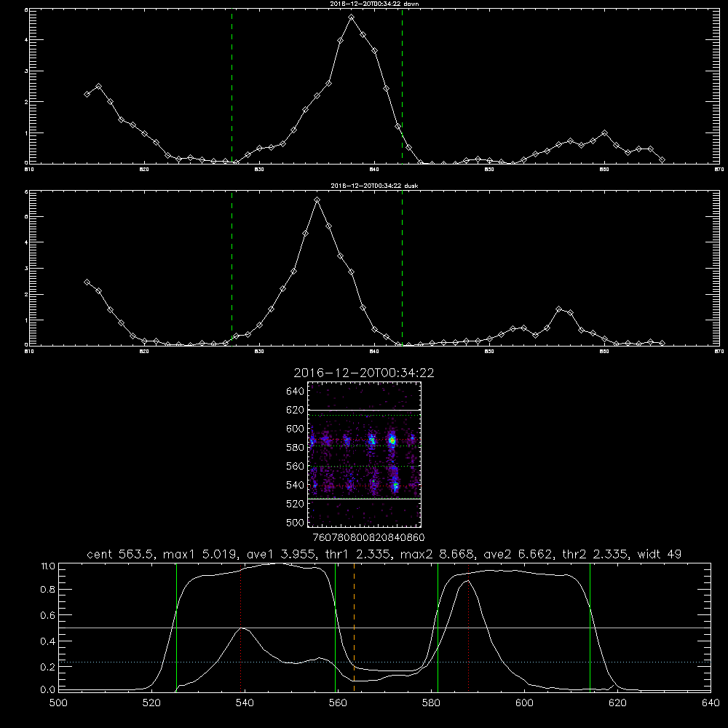Screen dimensions: 728x728
Task: Click the horizontal 0.5 line in bottom plot
Action: click(384, 628)
